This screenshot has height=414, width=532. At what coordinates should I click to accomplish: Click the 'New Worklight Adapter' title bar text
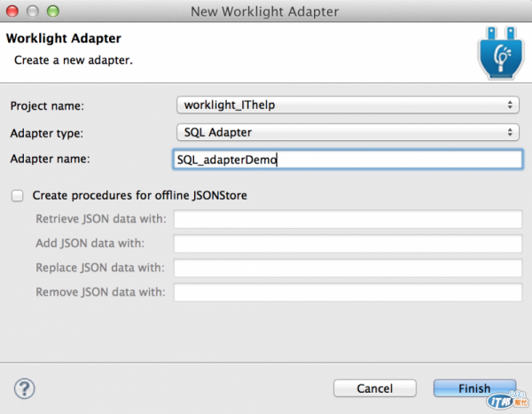(264, 12)
